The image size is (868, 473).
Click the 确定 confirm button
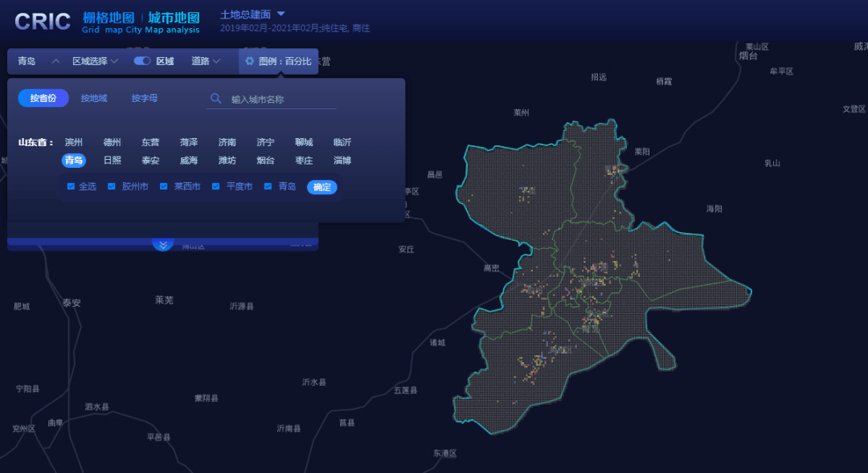(x=322, y=186)
